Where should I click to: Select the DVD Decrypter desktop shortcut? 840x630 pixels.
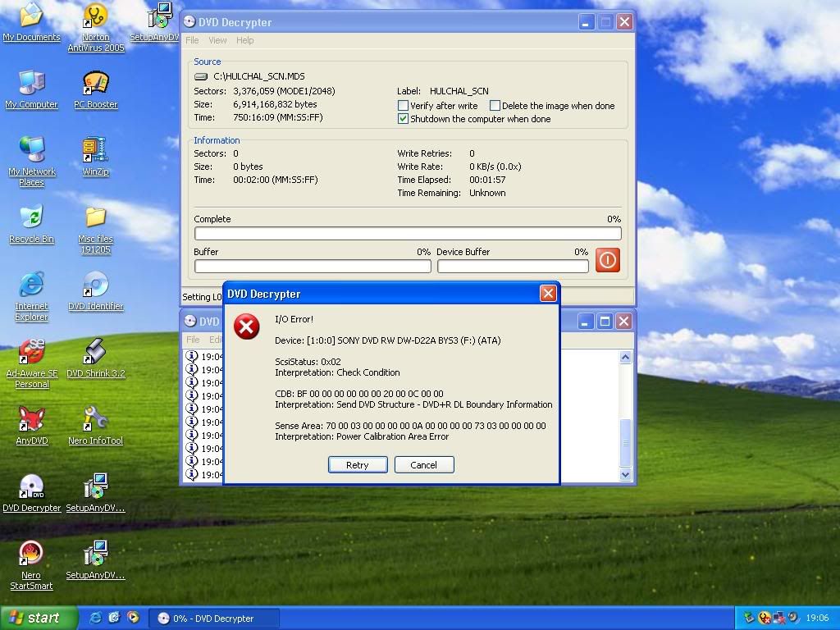pyautogui.click(x=32, y=493)
